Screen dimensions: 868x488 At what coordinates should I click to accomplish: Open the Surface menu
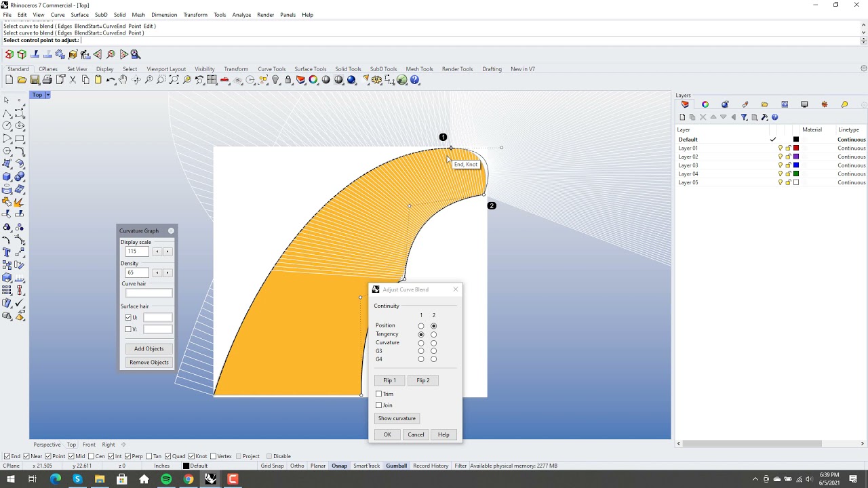pyautogui.click(x=79, y=15)
